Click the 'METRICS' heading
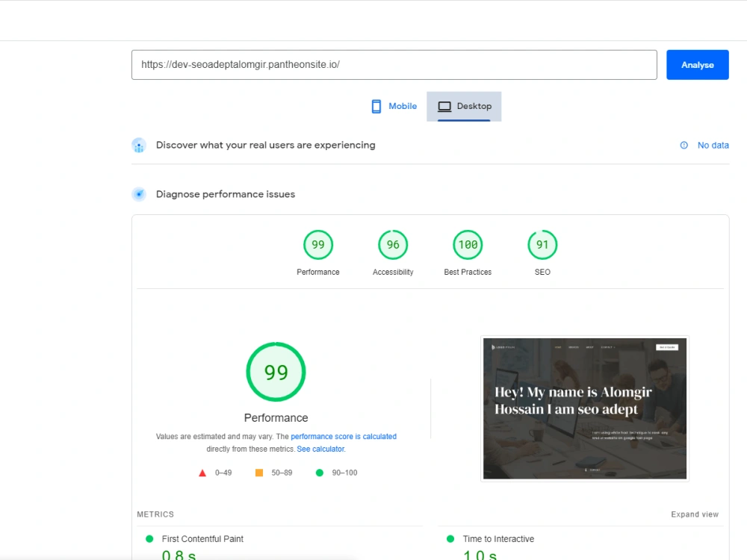This screenshot has height=560, width=747. tap(155, 514)
